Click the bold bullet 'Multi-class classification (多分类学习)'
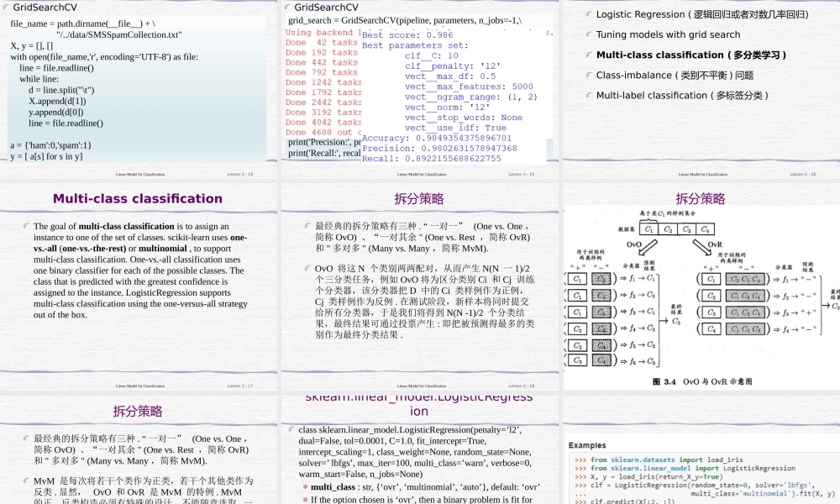 point(691,55)
